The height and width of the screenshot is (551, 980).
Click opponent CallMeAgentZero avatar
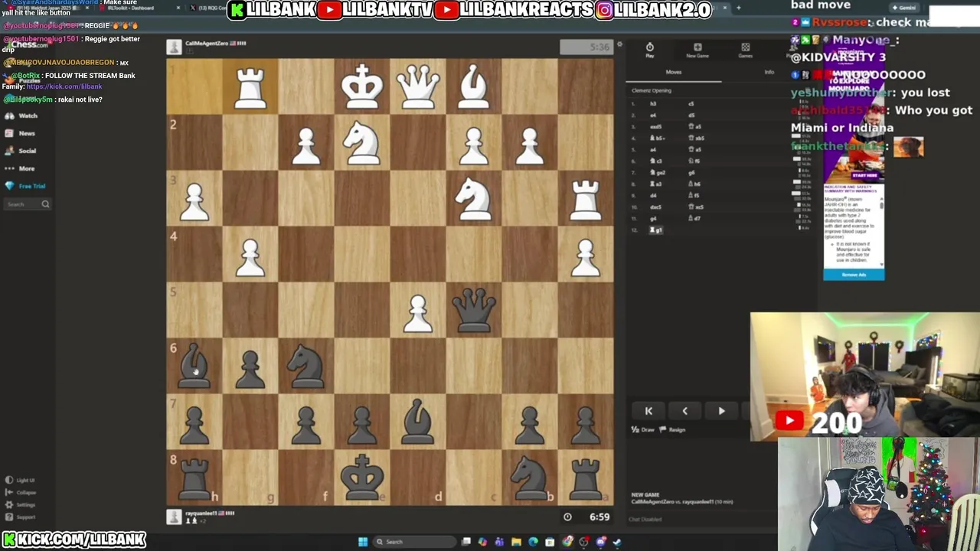click(175, 47)
